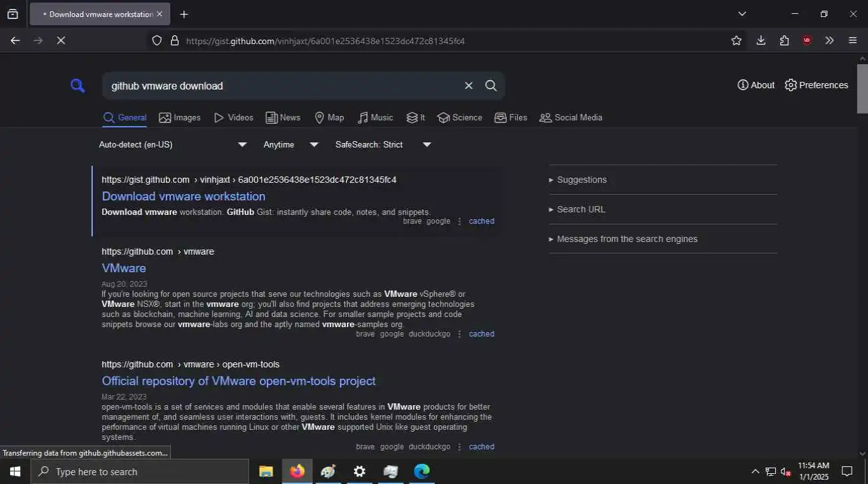Expand the Suggestions section

click(663, 180)
